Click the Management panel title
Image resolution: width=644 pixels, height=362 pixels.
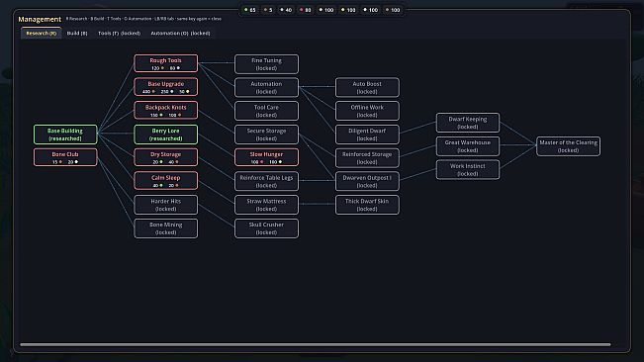[40, 19]
